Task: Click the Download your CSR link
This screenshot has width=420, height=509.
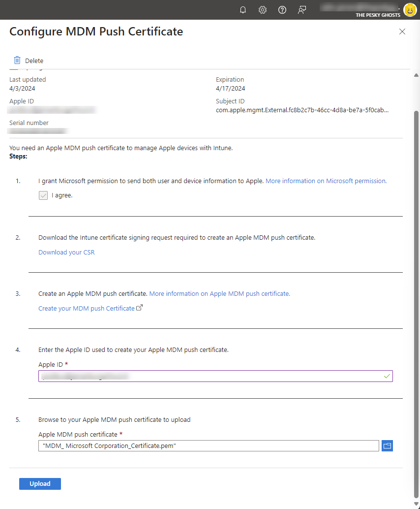Action: 66,252
